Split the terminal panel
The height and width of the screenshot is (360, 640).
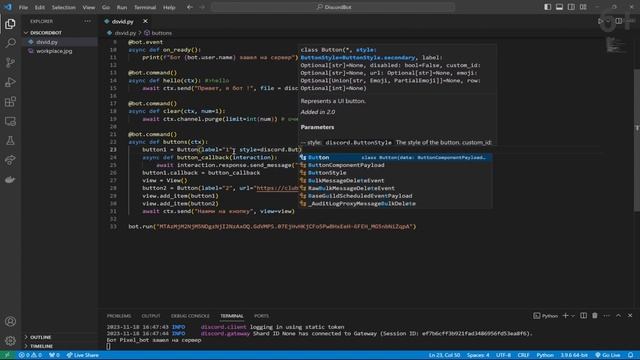point(583,316)
